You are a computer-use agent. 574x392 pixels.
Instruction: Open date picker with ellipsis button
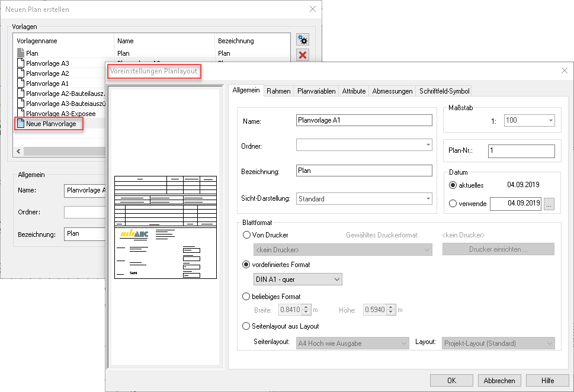[549, 204]
